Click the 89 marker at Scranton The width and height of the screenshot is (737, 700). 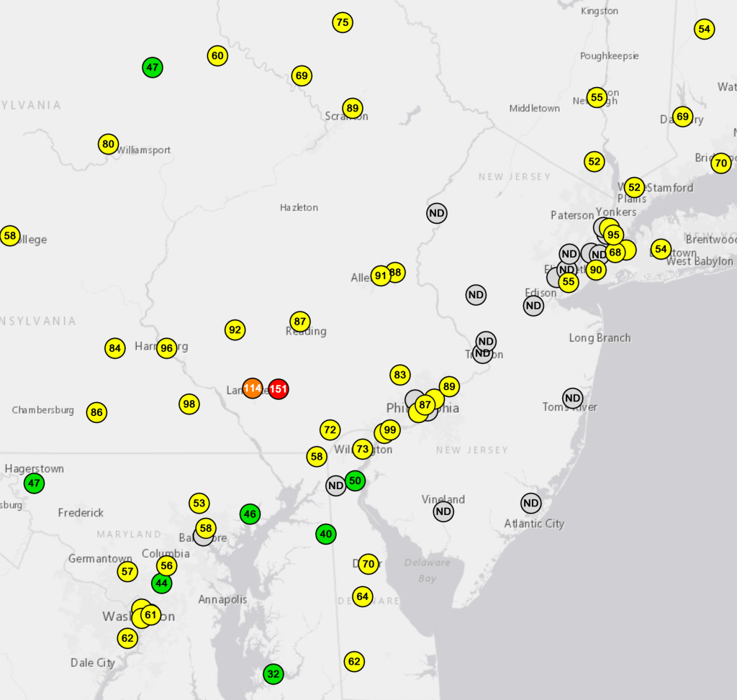pos(352,109)
